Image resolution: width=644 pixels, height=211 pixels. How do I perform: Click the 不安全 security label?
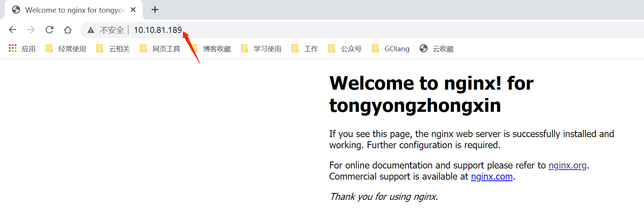(112, 30)
